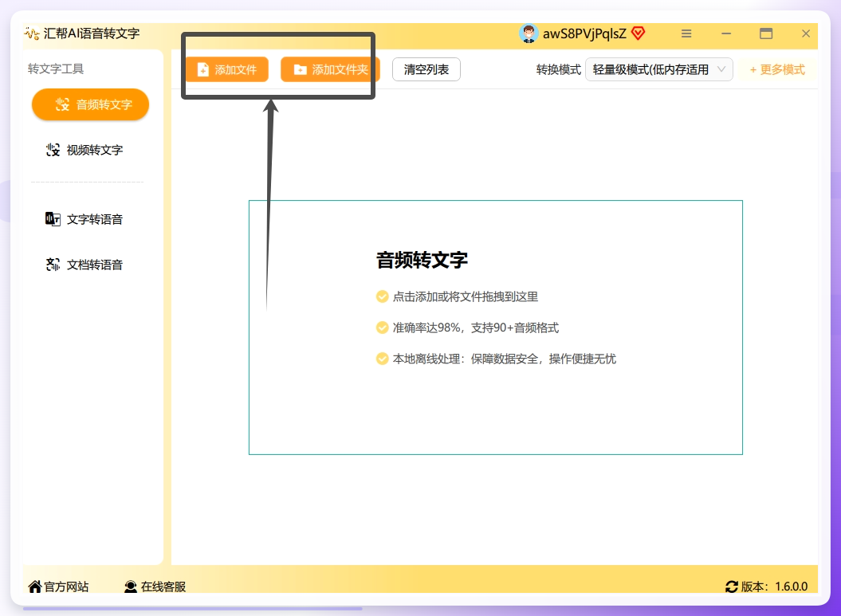The width and height of the screenshot is (841, 616).
Task: Click the 本地离线处理 text line
Action: 504,359
